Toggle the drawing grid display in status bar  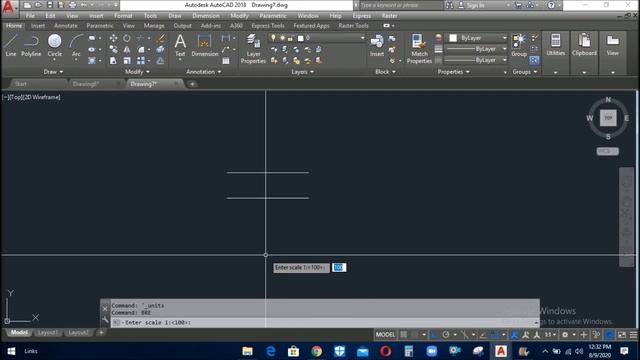tap(403, 335)
